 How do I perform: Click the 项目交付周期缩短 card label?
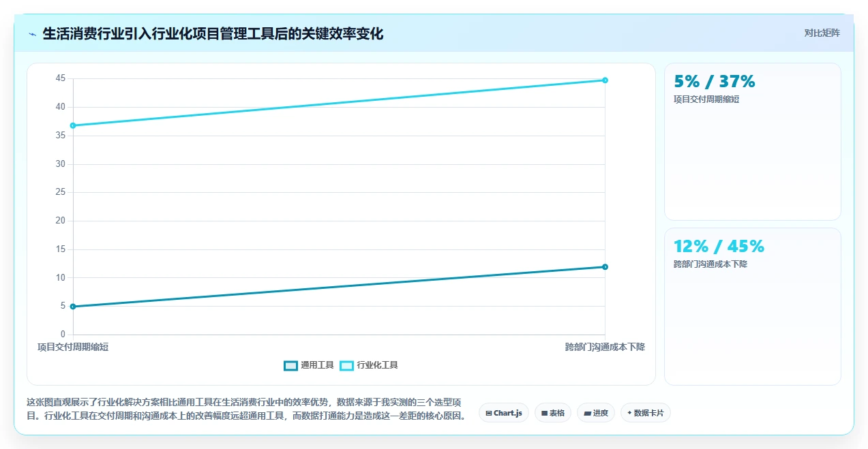point(706,99)
